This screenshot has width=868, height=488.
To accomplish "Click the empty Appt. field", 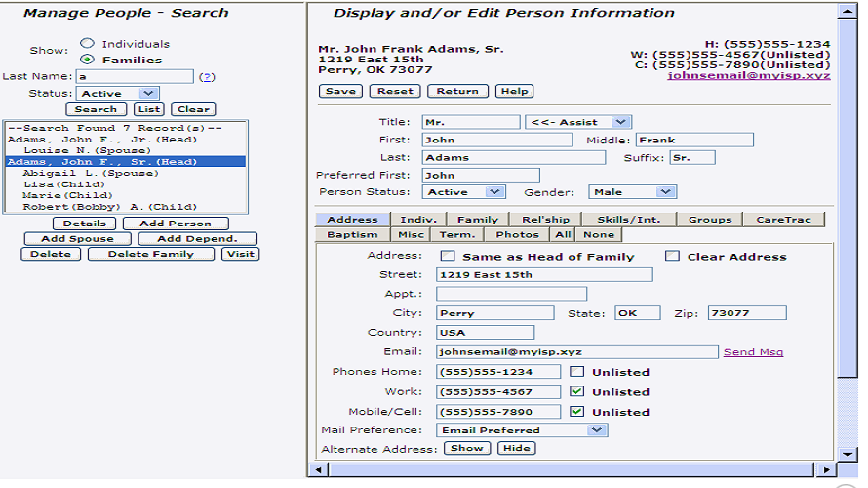I will (x=511, y=294).
